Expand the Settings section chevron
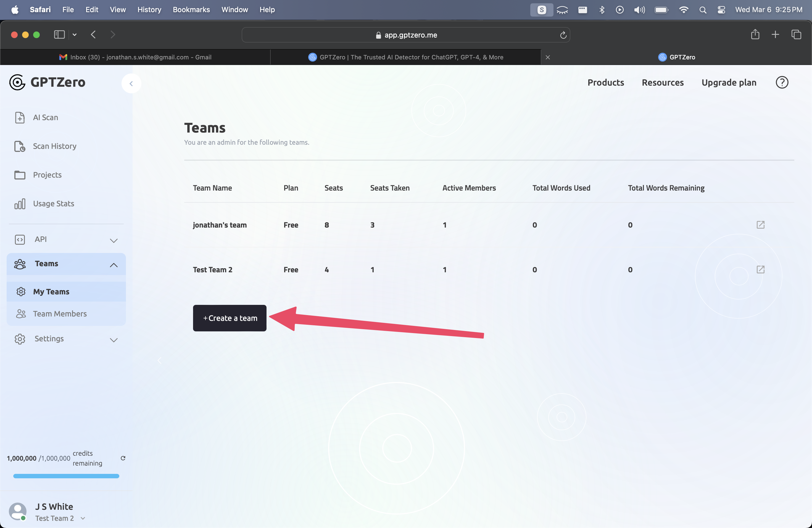This screenshot has height=528, width=812. pos(114,340)
